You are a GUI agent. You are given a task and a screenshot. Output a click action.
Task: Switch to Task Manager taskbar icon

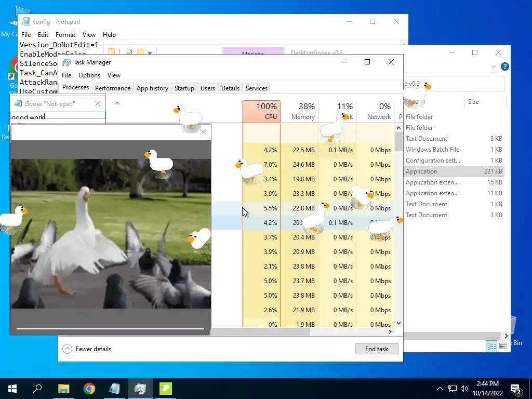[x=140, y=389]
